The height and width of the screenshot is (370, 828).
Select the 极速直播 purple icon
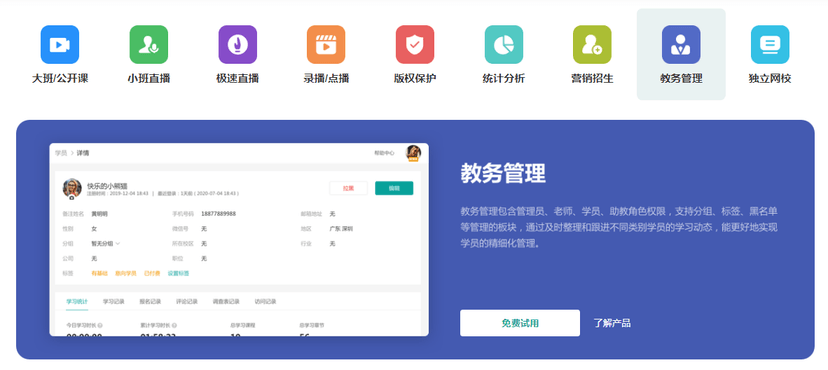tap(238, 44)
